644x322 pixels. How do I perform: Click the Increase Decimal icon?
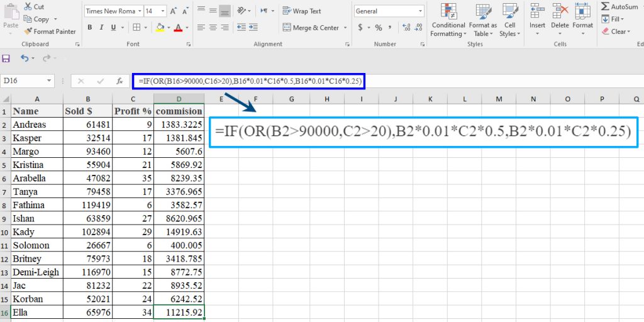click(x=406, y=28)
